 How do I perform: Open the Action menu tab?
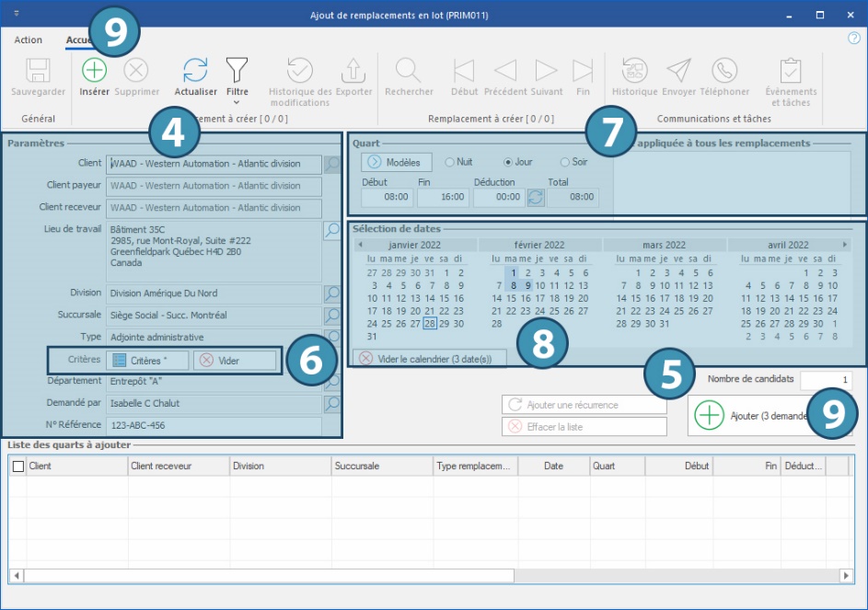[x=28, y=40]
